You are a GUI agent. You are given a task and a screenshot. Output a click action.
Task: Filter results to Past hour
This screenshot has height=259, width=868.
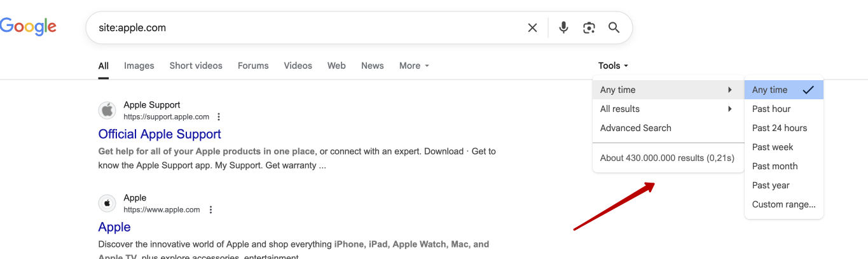click(x=771, y=109)
